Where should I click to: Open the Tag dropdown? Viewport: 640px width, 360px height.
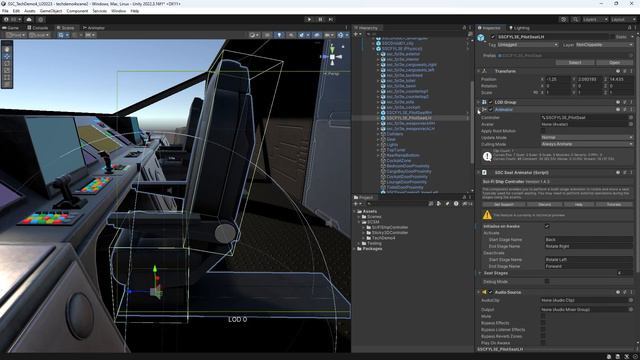click(527, 45)
